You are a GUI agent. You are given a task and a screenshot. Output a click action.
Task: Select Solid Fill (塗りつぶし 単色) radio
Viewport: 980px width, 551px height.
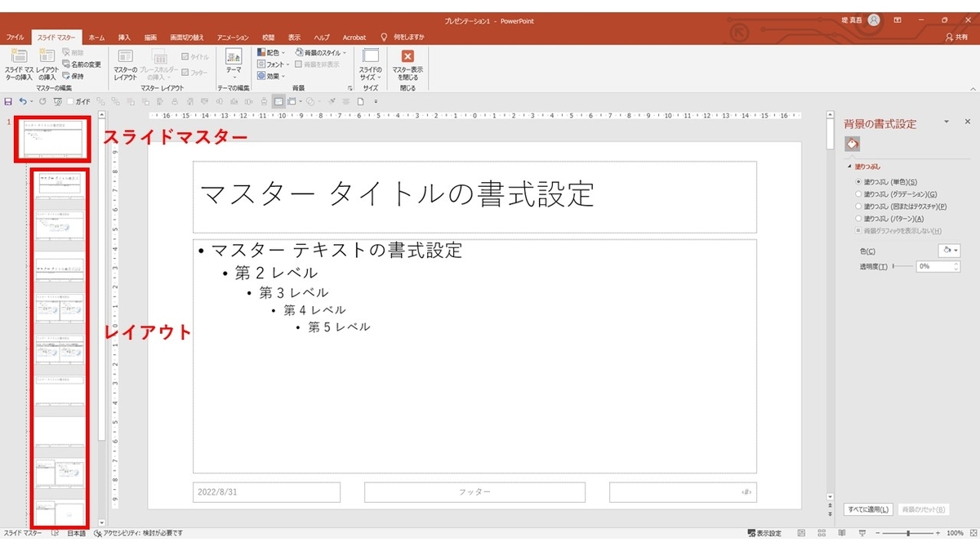pyautogui.click(x=858, y=181)
